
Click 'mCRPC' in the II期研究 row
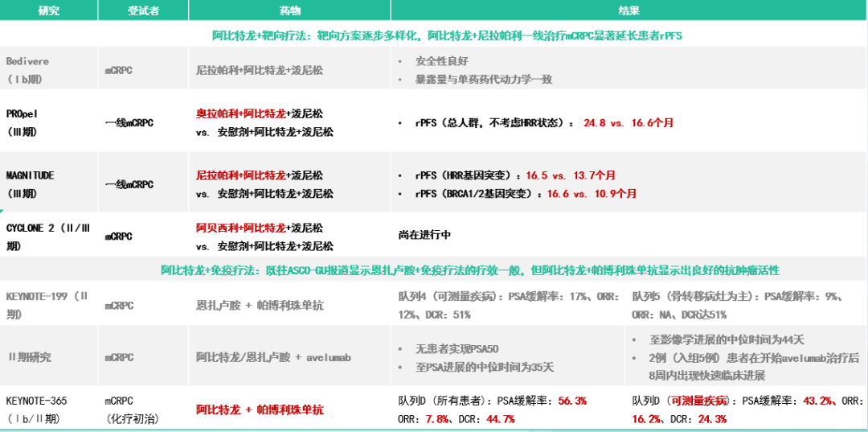pos(119,358)
